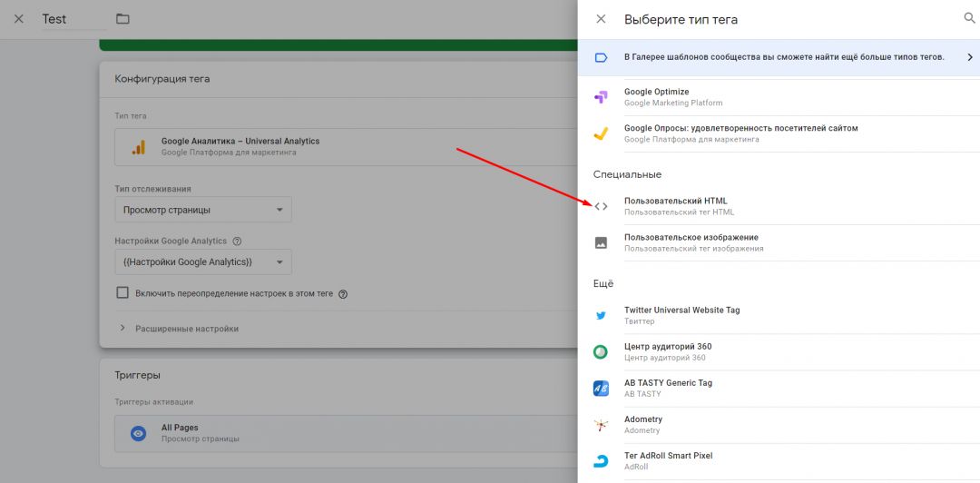Click the Adometry icon
Viewport: 980px width, 483px height.
click(601, 425)
